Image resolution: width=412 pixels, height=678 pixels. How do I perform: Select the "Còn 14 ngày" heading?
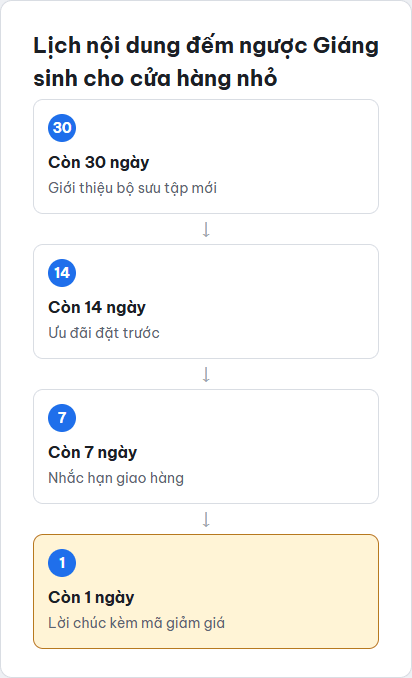pyautogui.click(x=97, y=307)
